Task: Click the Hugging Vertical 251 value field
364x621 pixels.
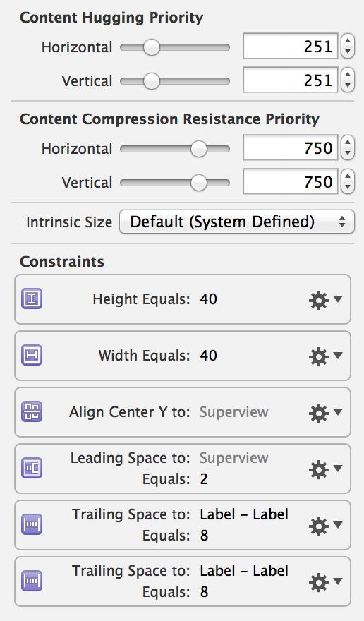Action: 291,80
